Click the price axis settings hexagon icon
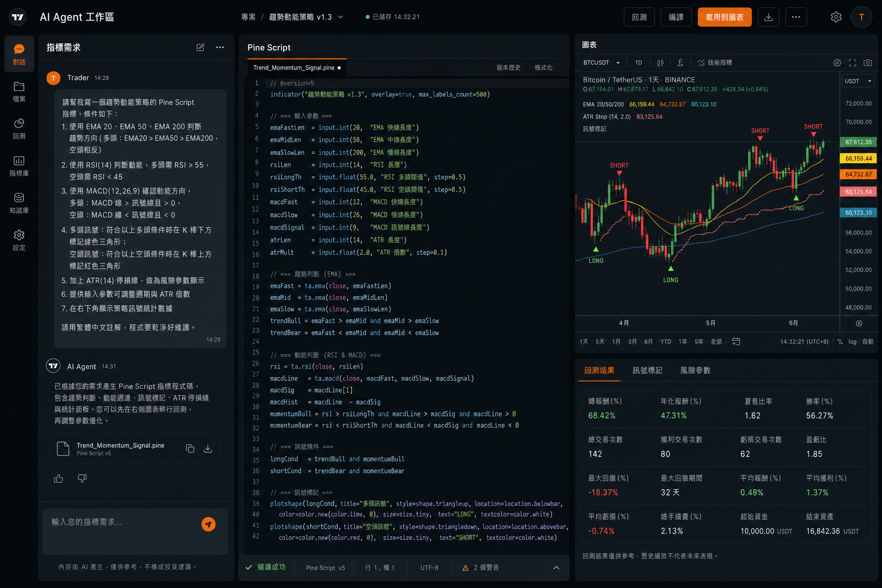 coord(859,323)
